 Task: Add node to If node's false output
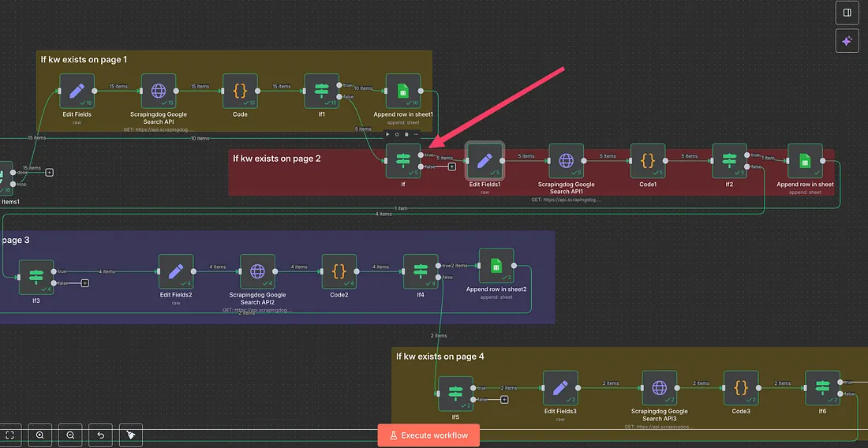[452, 166]
